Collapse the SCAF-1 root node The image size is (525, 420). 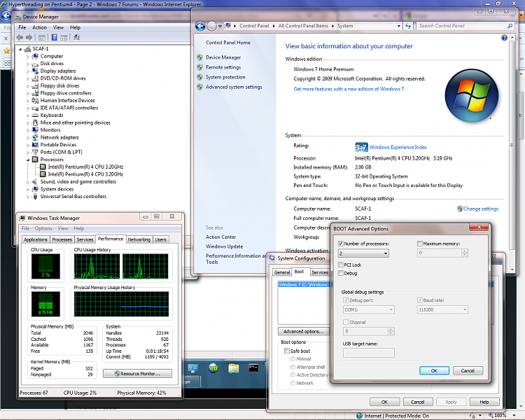(20, 49)
